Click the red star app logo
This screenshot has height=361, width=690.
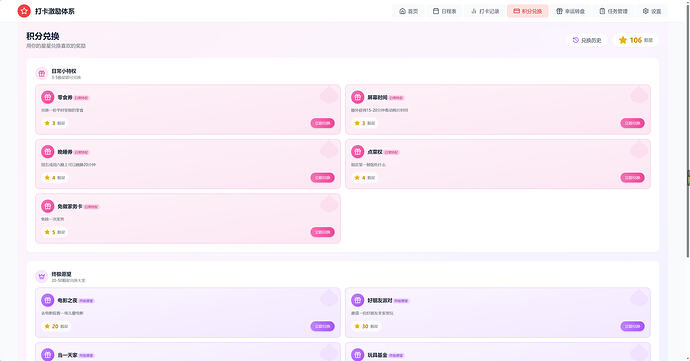(x=24, y=11)
